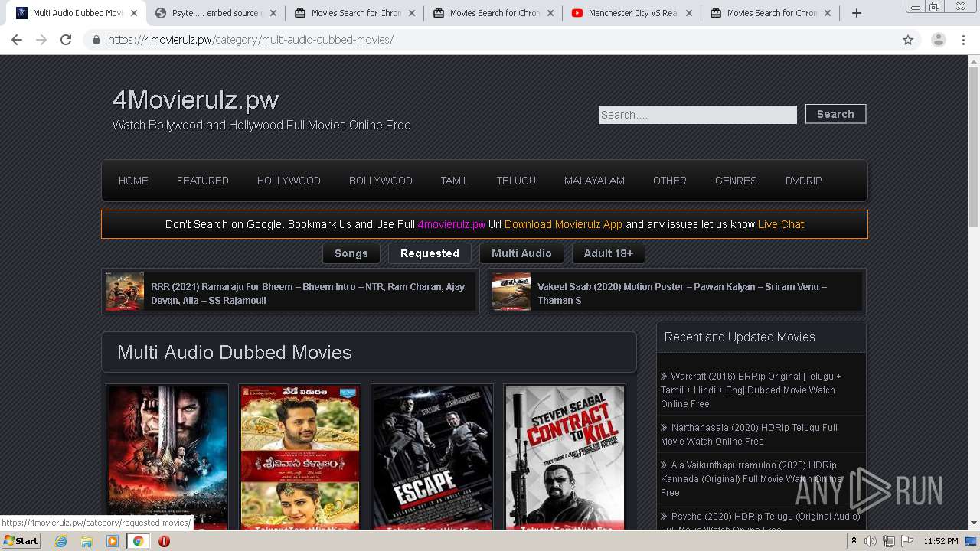This screenshot has width=980, height=551.
Task: Open the media player taskbar icon
Action: 113,541
